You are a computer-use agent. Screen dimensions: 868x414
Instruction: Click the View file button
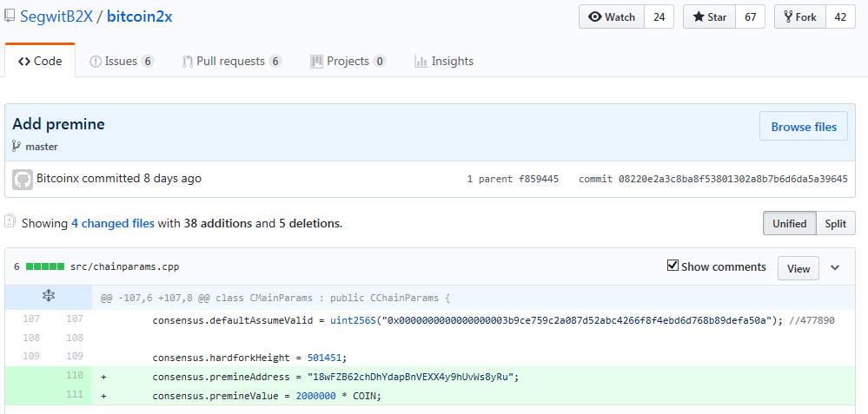798,268
